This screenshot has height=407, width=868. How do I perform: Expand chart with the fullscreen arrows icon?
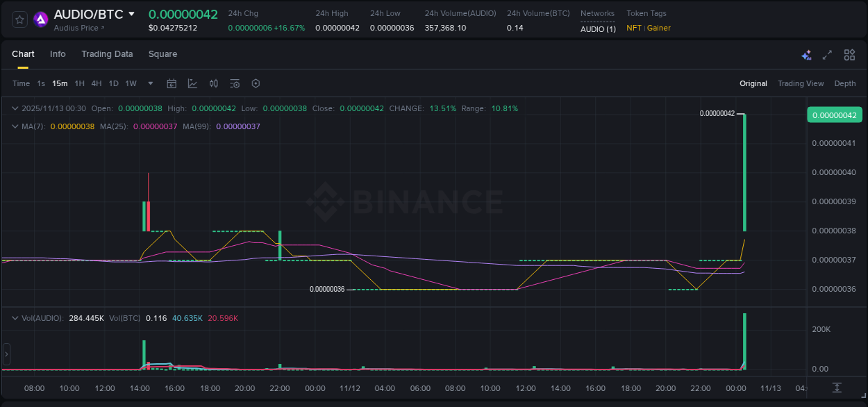(828, 54)
